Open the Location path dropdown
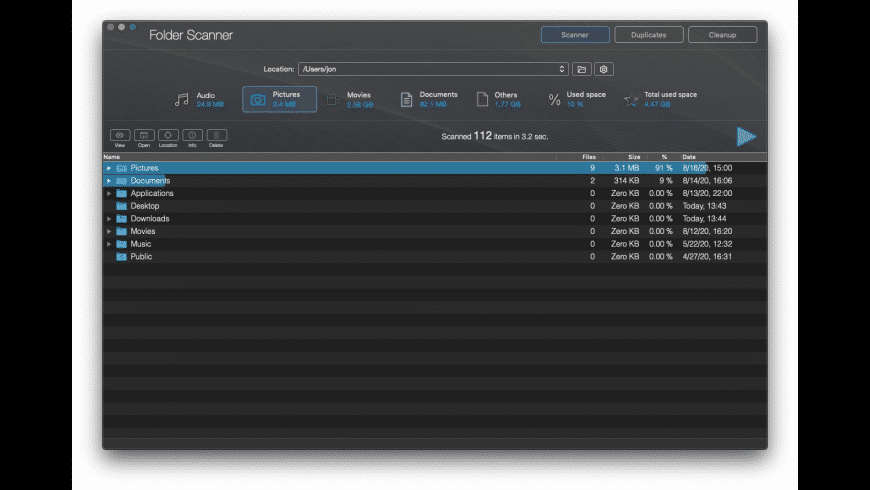 point(433,69)
